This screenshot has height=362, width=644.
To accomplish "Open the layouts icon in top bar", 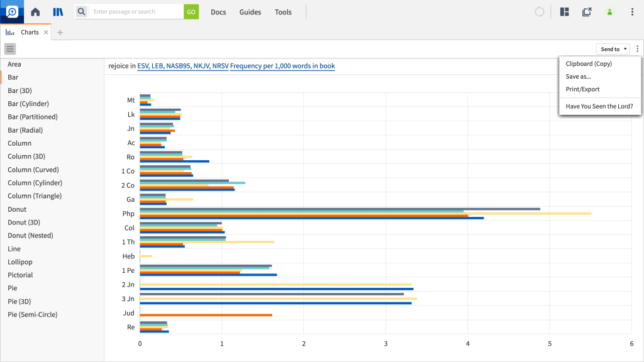I will tap(564, 12).
